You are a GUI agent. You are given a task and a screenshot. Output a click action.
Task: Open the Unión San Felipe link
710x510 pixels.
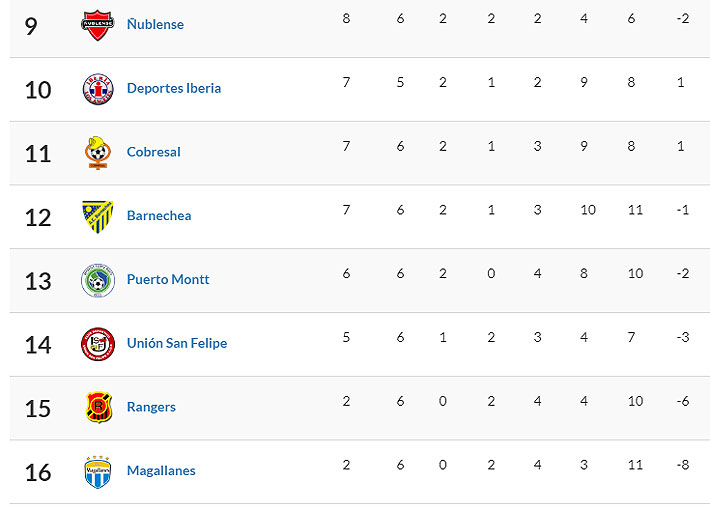point(177,343)
